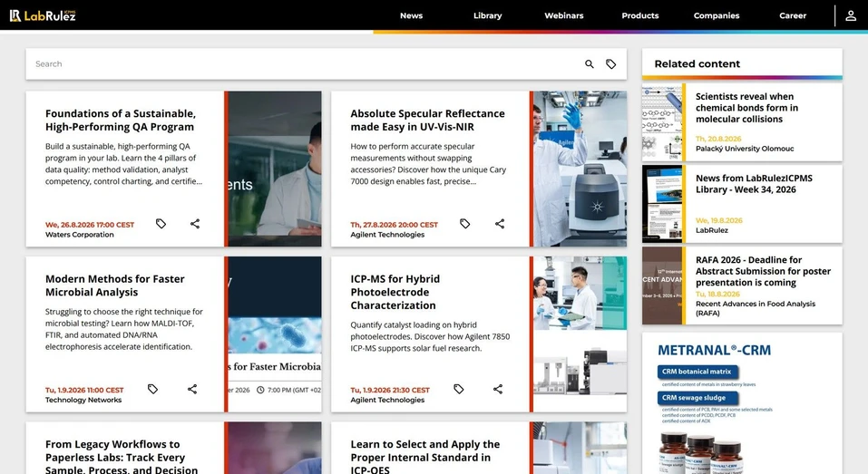Screen dimensions: 868x474
Task: Open the Companies menu
Action: pos(717,15)
